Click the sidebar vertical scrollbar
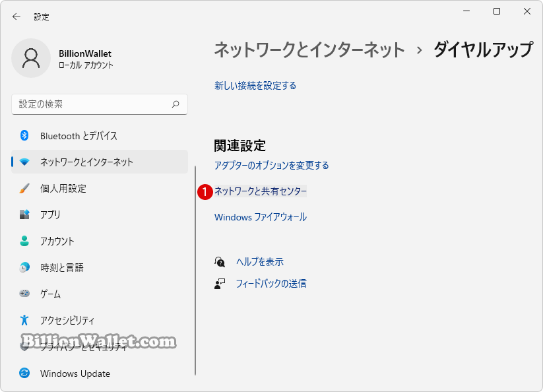Screen dimensions: 543x392 (x=195, y=270)
